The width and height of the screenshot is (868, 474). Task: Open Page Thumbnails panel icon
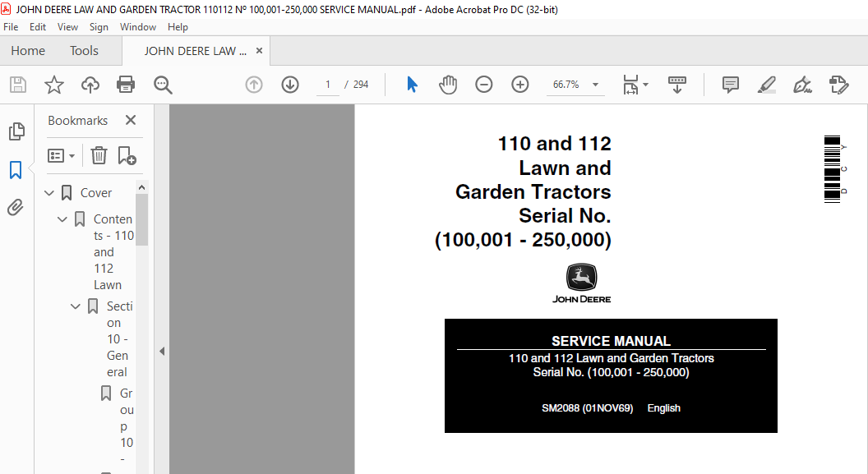[x=16, y=131]
